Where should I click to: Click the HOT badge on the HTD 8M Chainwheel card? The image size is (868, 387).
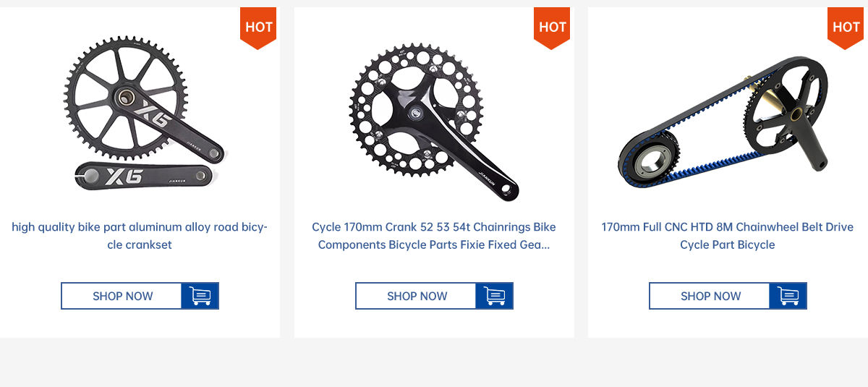pyautogui.click(x=846, y=27)
